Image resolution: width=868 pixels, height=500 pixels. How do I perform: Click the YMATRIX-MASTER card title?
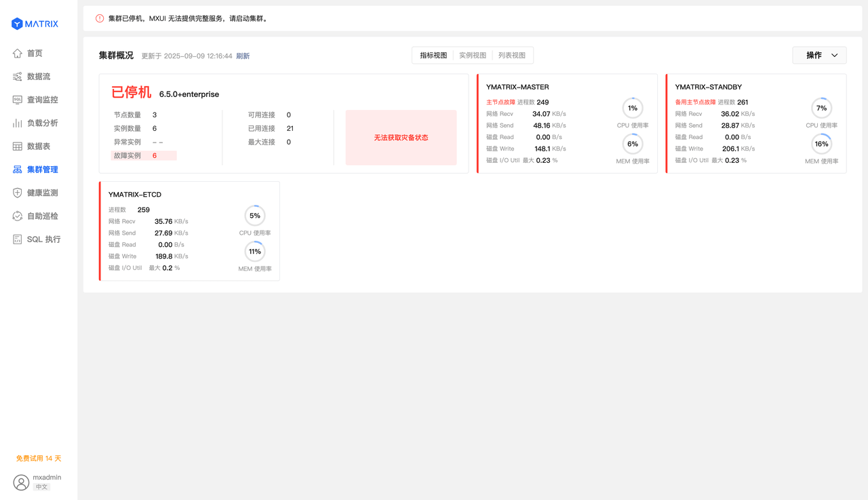[517, 87]
